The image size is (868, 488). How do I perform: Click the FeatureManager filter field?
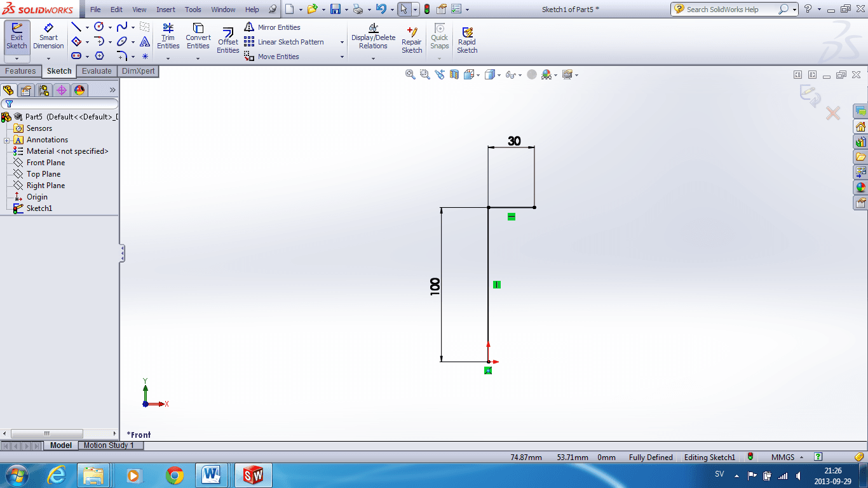(60, 104)
